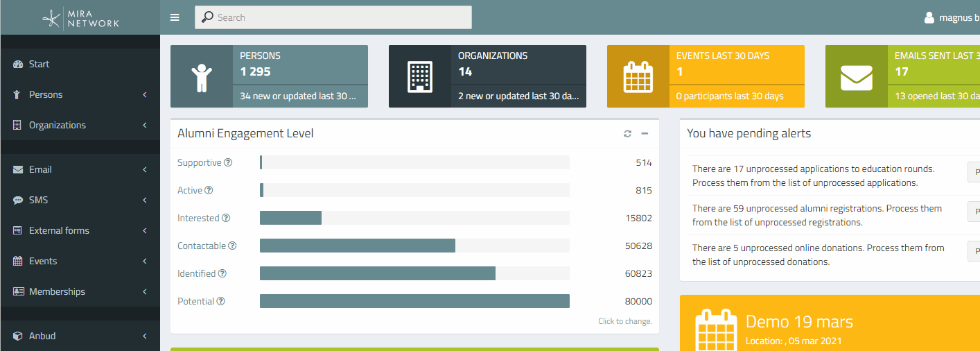The width and height of the screenshot is (980, 351).
Task: Click into the Search input field
Action: coord(333,17)
